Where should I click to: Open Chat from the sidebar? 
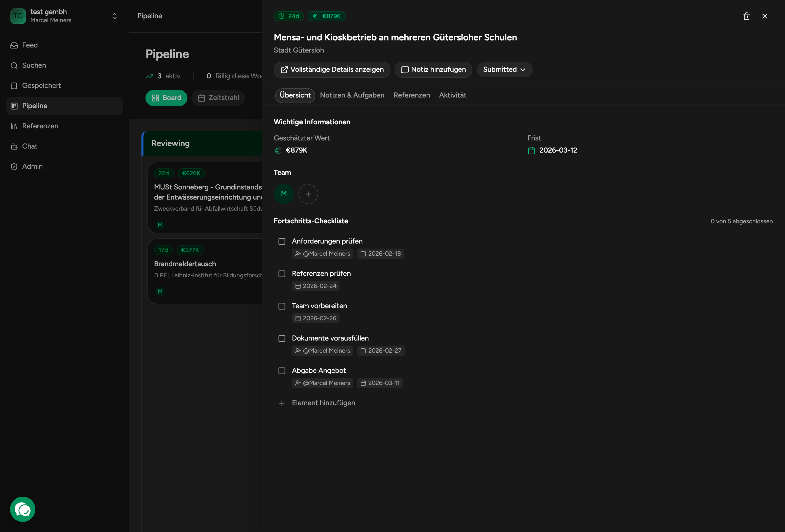click(29, 146)
